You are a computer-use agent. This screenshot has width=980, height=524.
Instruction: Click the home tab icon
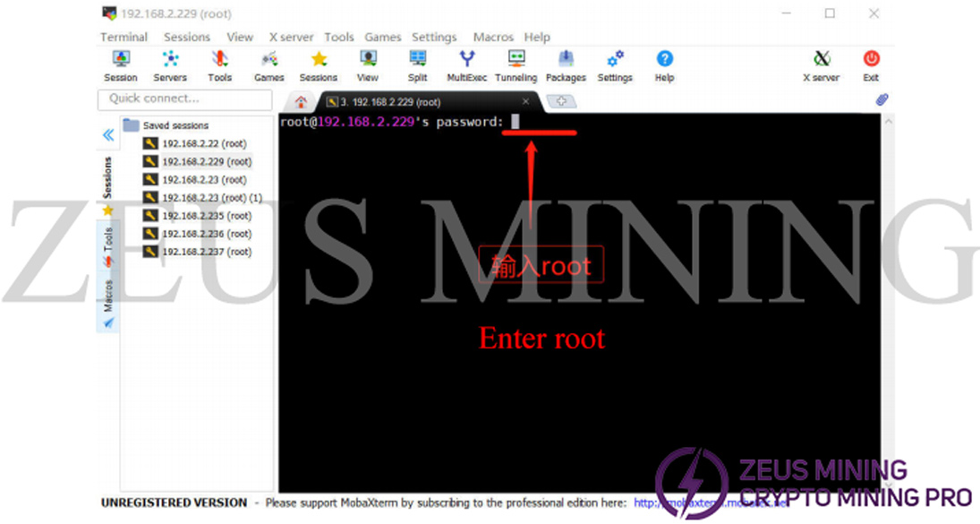pos(302,102)
